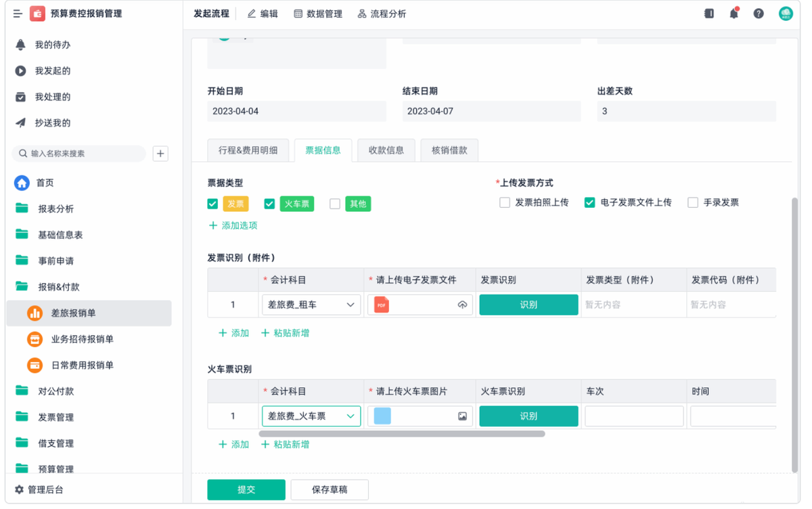Switch to the 行程&费用明细 tab
Screen dimensions: 812x509
248,150
